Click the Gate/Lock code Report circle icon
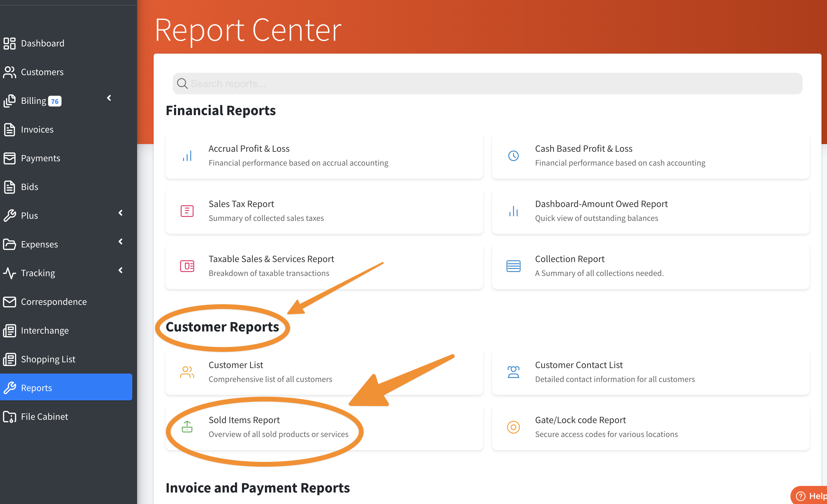This screenshot has height=504, width=827. pyautogui.click(x=513, y=427)
